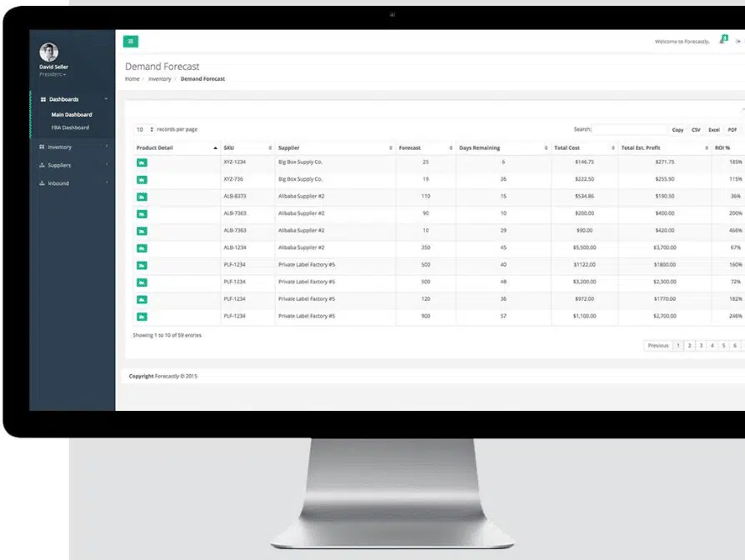Go to page 4
Viewport: 745px width, 560px height.
point(712,345)
